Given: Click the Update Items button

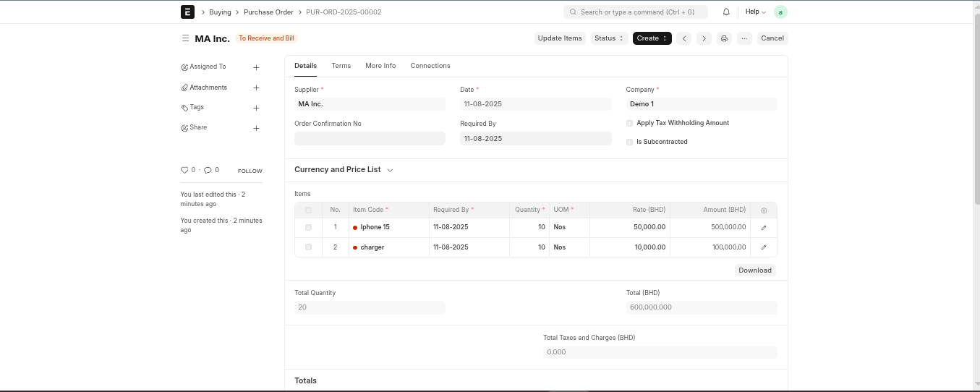Looking at the screenshot, I should 560,38.
